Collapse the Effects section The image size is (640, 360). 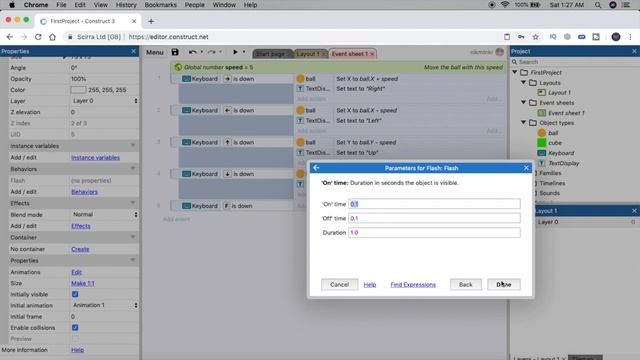[x=133, y=203]
